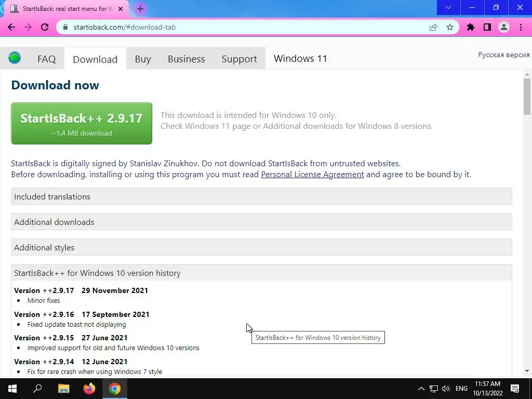Click the Version ++2.9.15 heading
The image size is (532, 399).
pos(71,338)
